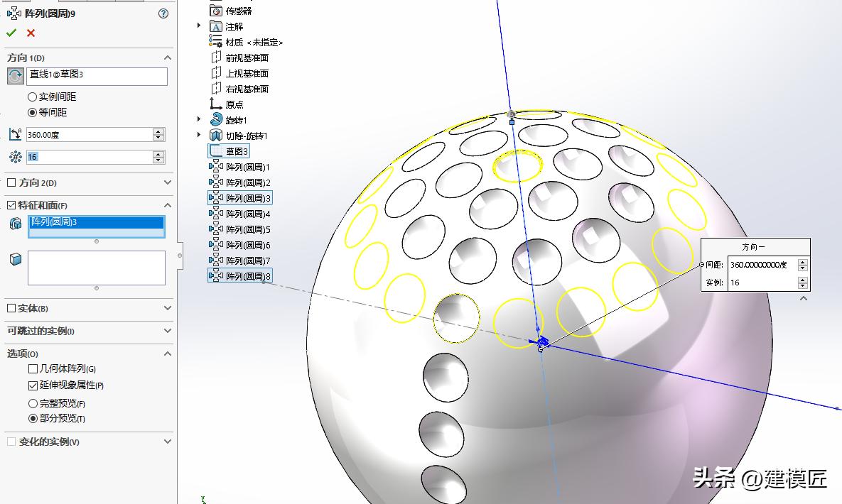Viewport: 842px width, 504px height.
Task: Open help via the question mark icon
Action: [x=162, y=13]
